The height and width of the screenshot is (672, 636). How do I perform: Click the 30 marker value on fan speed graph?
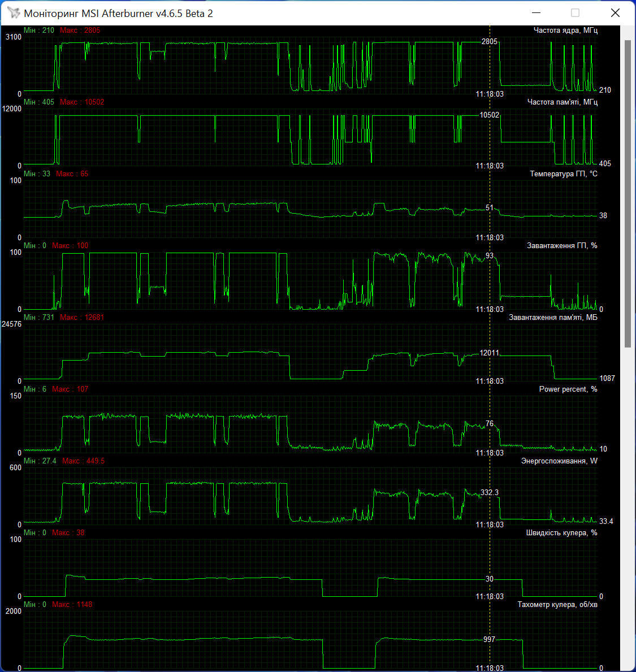490,579
